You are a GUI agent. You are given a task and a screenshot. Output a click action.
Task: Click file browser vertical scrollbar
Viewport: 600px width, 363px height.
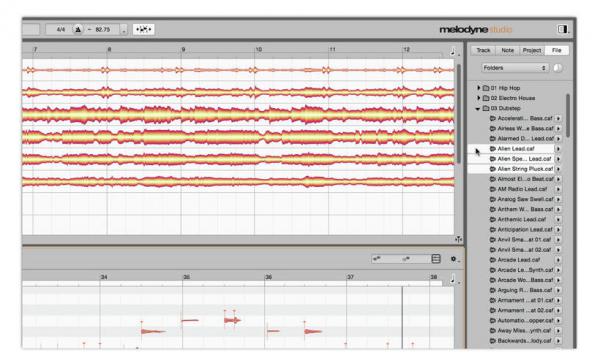(567, 116)
